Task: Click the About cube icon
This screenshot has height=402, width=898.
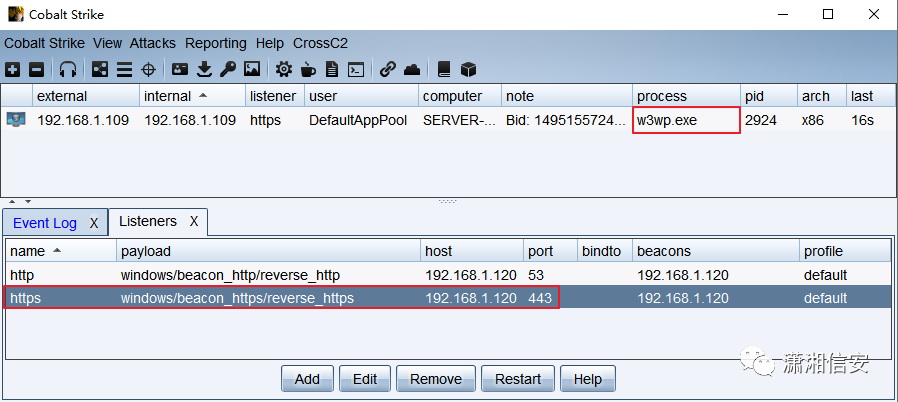Action: tap(468, 70)
